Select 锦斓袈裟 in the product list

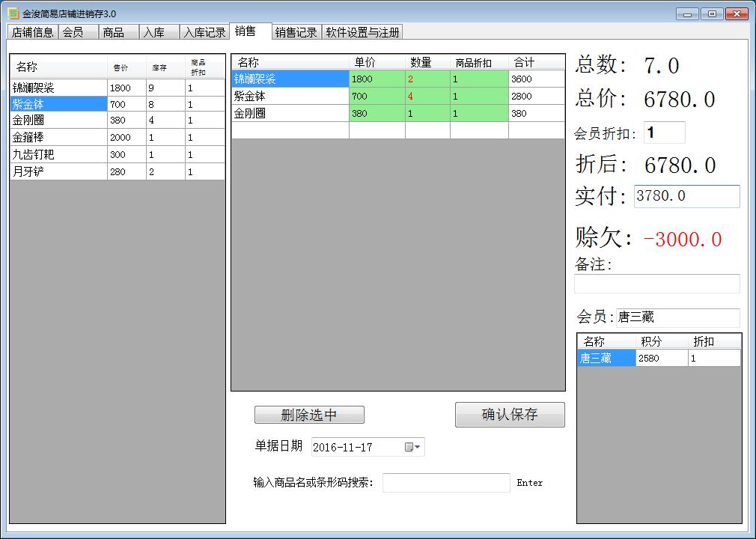58,88
